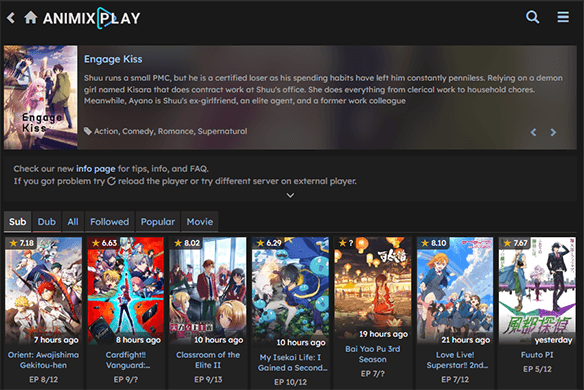Open the home page icon
Image resolution: width=584 pixels, height=390 pixels.
pos(31,17)
